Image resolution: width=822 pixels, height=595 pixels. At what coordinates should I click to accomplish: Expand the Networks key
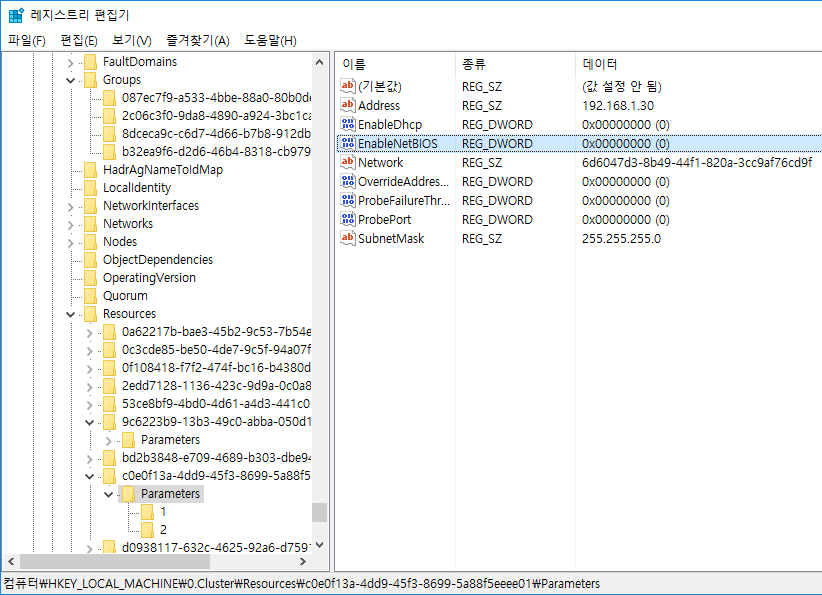coord(70,225)
